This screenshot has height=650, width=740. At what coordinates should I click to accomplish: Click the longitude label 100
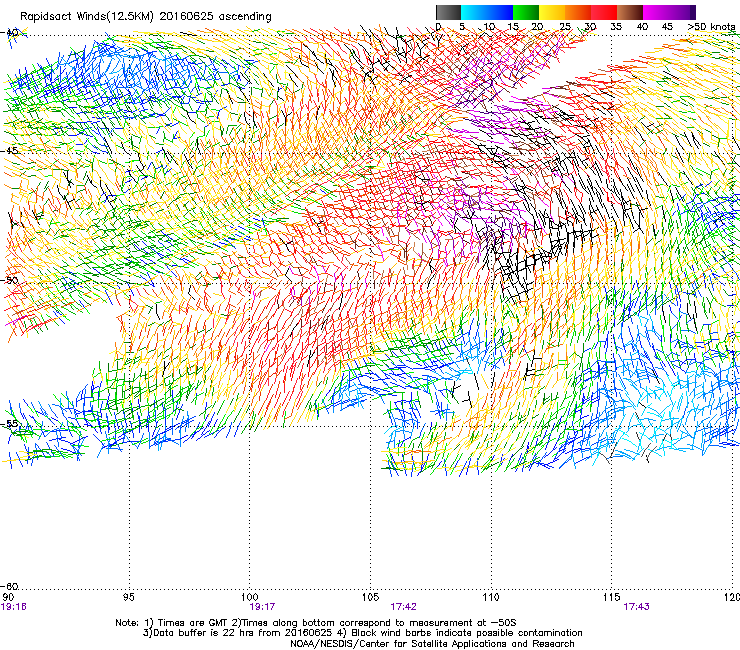tap(249, 598)
